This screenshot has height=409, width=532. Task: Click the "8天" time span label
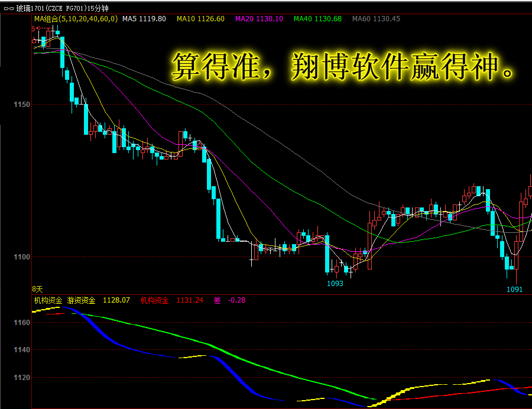coord(38,289)
